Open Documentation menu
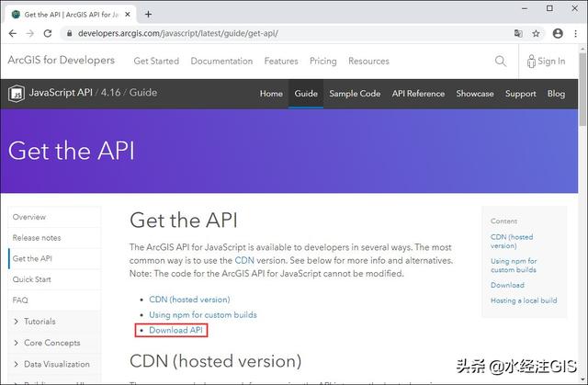This screenshot has height=385, width=588. 221,61
